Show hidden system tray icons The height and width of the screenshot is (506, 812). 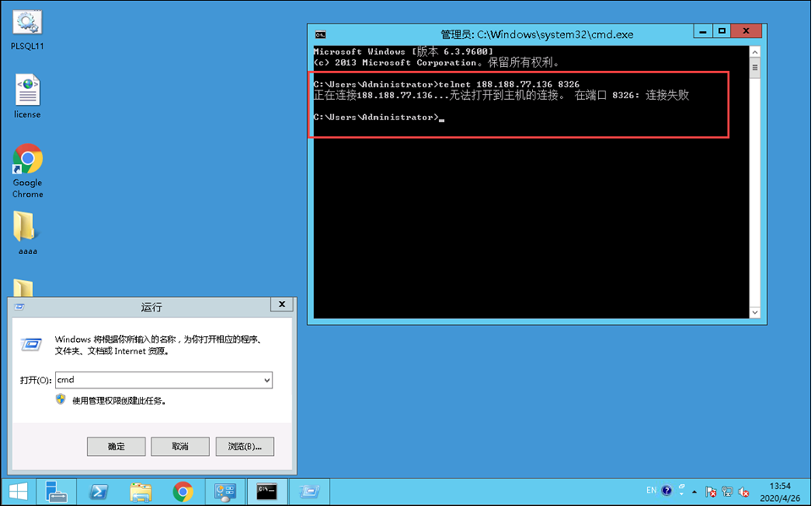[x=694, y=492]
